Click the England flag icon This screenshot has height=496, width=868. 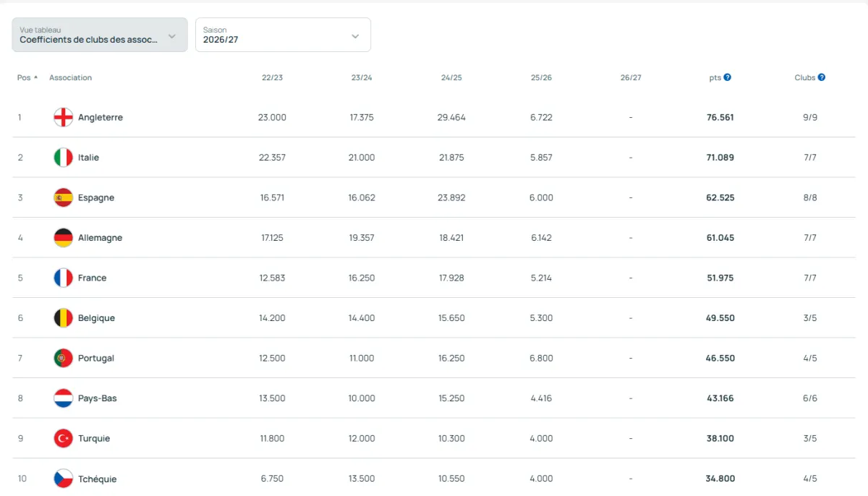pyautogui.click(x=64, y=117)
